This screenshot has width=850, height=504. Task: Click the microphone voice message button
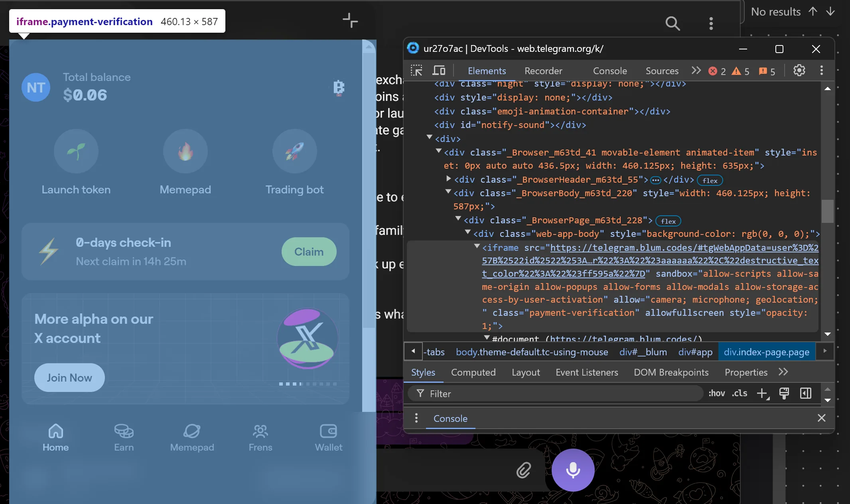click(573, 470)
